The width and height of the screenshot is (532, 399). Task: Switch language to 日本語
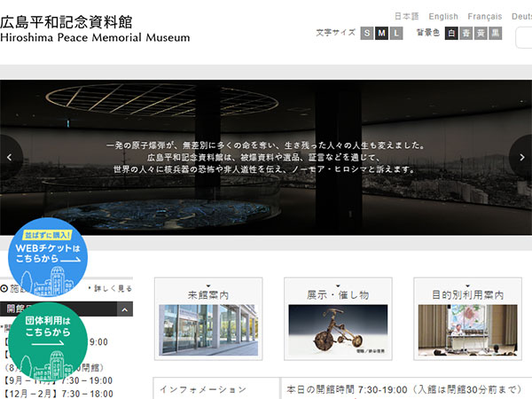tap(406, 16)
